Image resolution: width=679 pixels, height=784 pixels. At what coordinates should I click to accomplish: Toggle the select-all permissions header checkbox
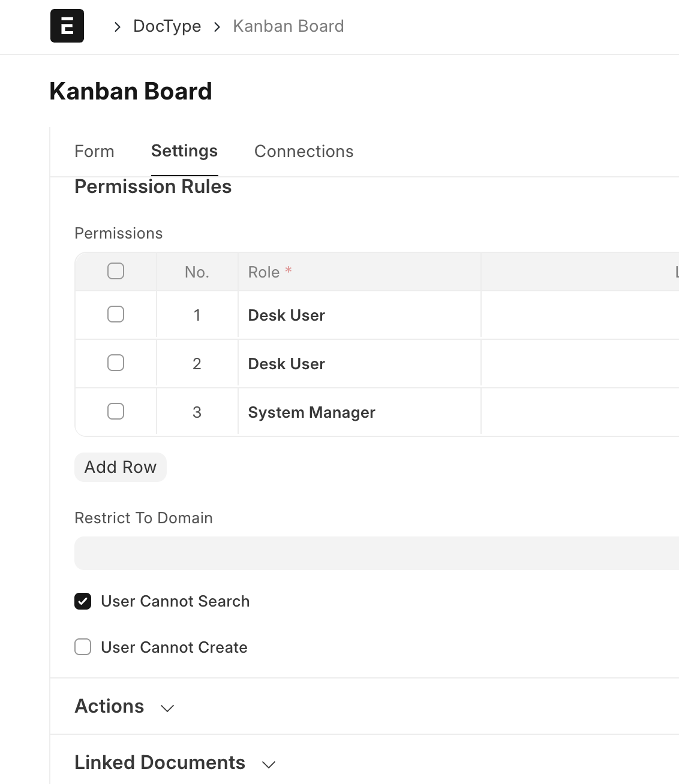(116, 271)
